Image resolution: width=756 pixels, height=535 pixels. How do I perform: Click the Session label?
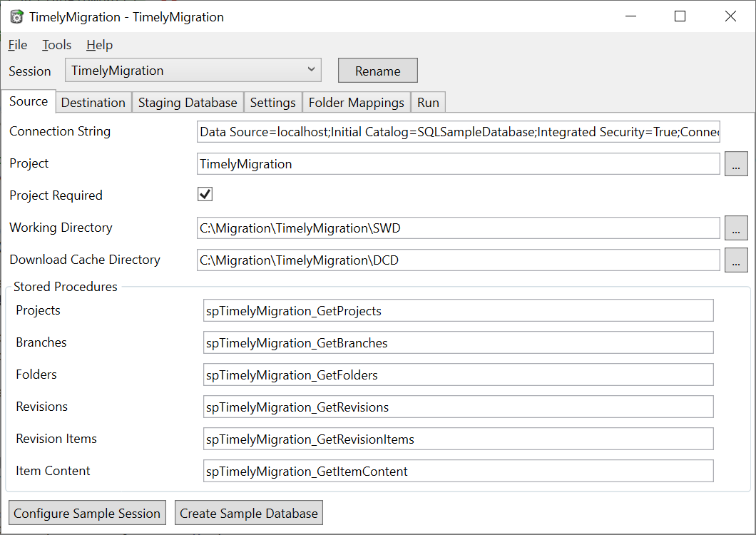point(30,71)
